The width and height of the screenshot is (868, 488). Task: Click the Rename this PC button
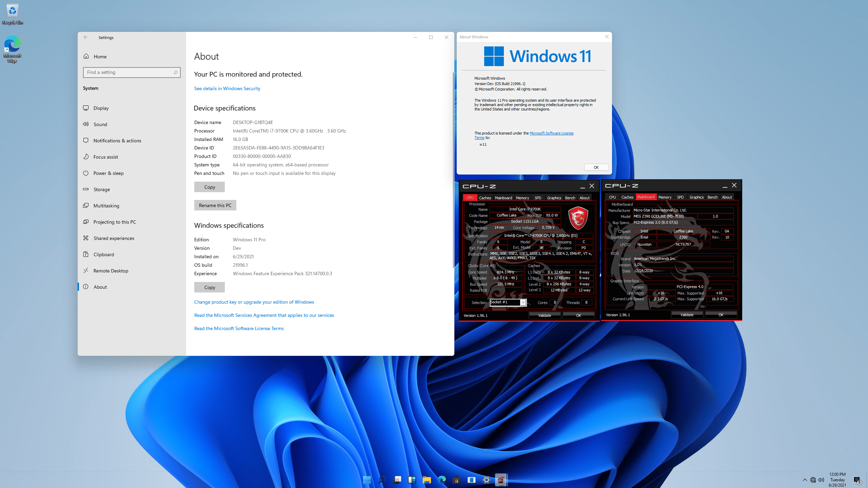pyautogui.click(x=215, y=205)
